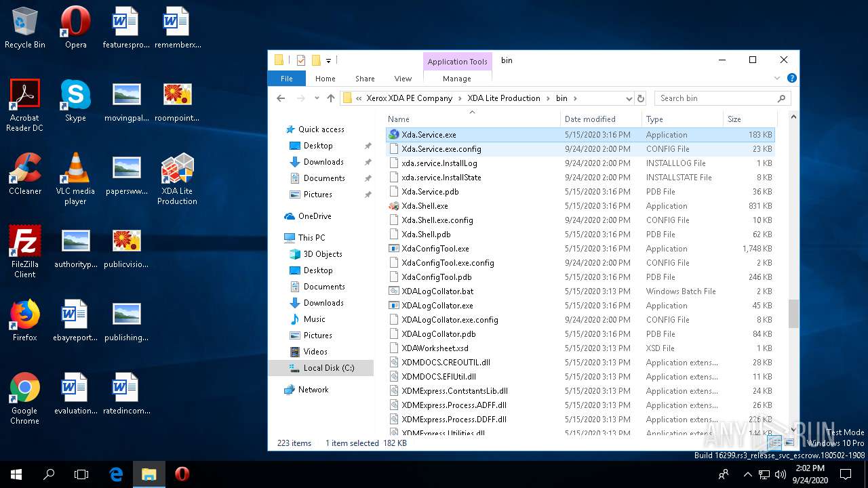Select Quick access in navigation pane

pos(321,129)
